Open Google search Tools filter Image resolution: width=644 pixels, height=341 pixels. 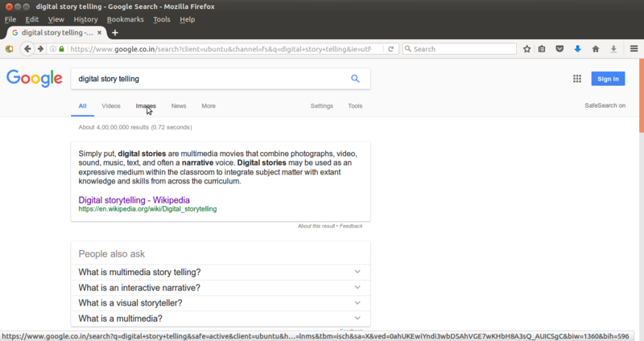click(x=355, y=106)
